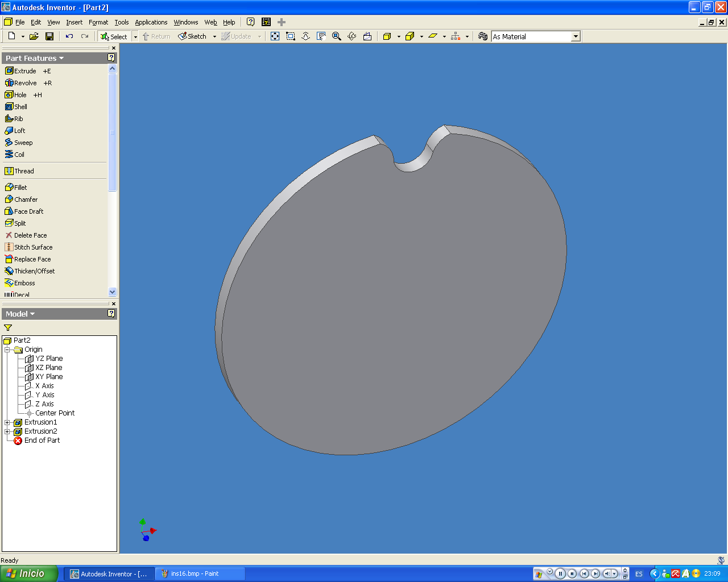
Task: Close the Part Features panel
Action: (x=114, y=48)
